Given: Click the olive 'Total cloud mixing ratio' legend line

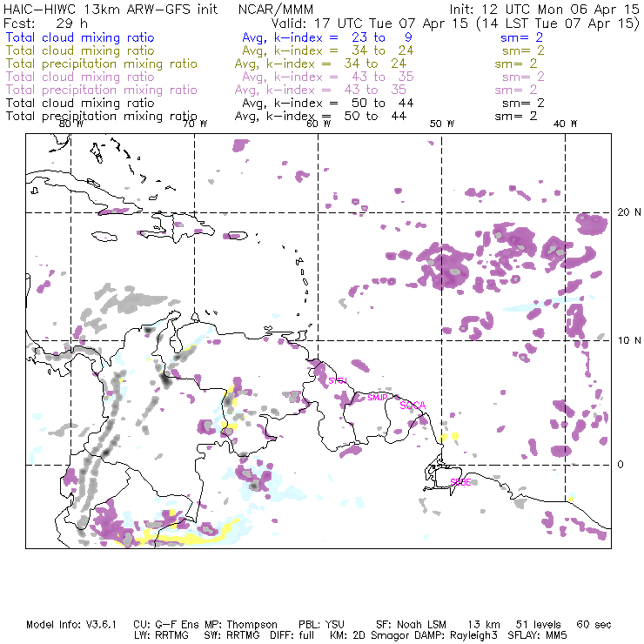Looking at the screenshot, I should tap(80, 50).
